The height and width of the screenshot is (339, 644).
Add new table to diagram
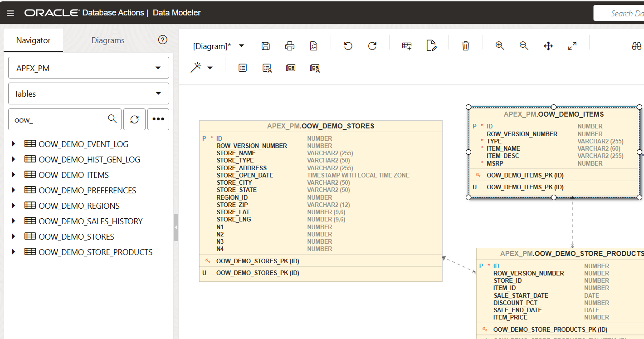coord(407,46)
